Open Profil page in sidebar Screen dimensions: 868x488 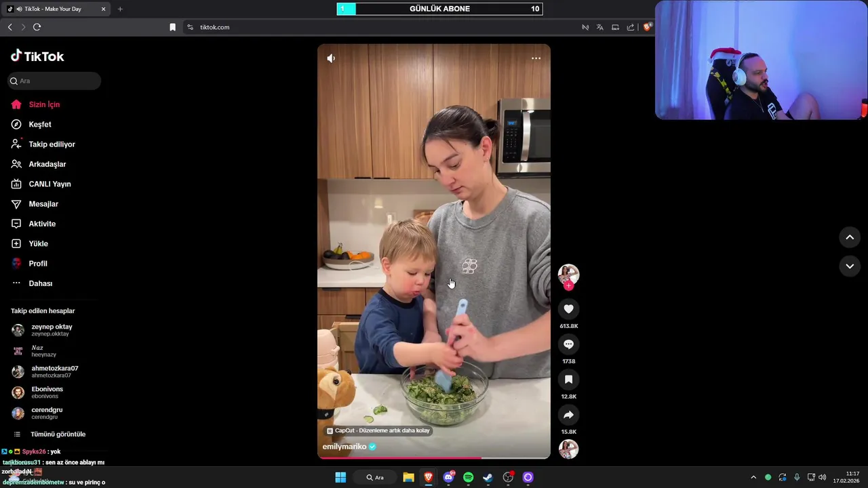[37, 264]
